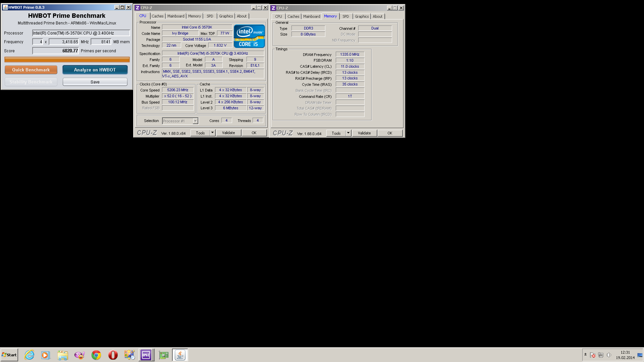This screenshot has height=362, width=644.
Task: Click the Bus Speed value 100.12 MHz
Action: 178,102
